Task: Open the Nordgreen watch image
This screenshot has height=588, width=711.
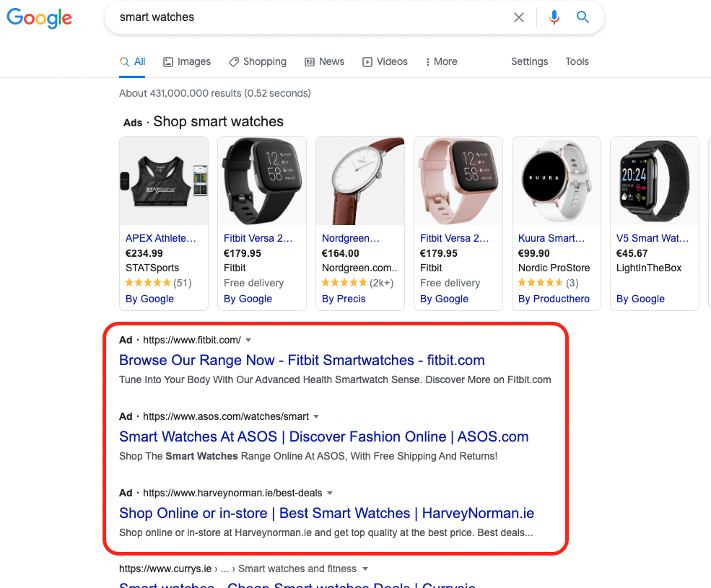Action: click(360, 181)
